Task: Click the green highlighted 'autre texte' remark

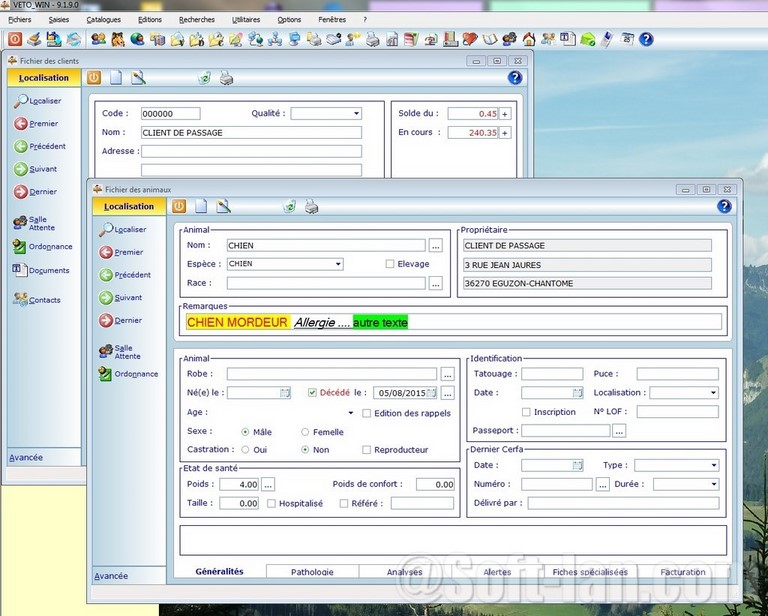Action: pyautogui.click(x=380, y=322)
